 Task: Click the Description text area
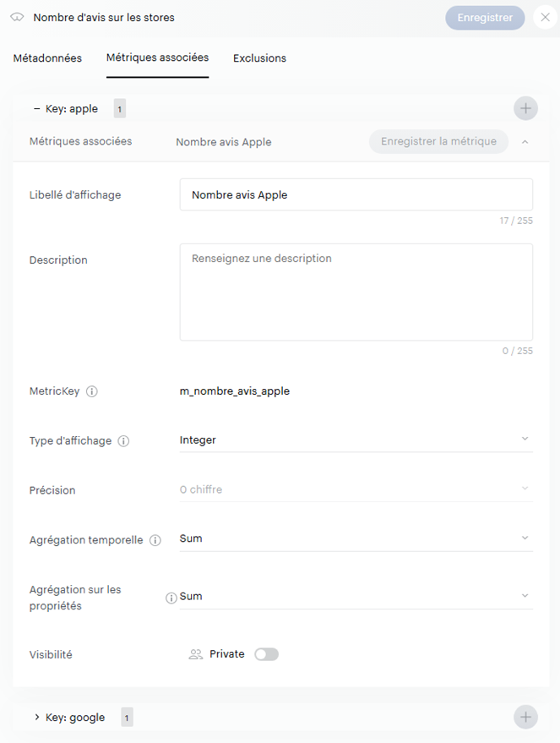[x=356, y=292]
